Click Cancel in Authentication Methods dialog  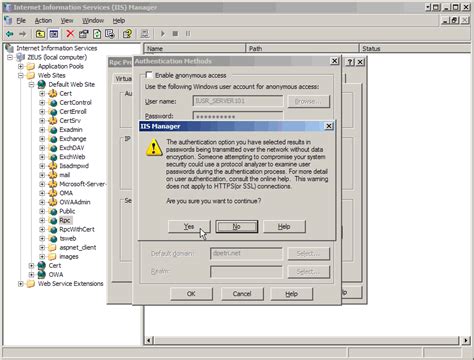pos(242,294)
